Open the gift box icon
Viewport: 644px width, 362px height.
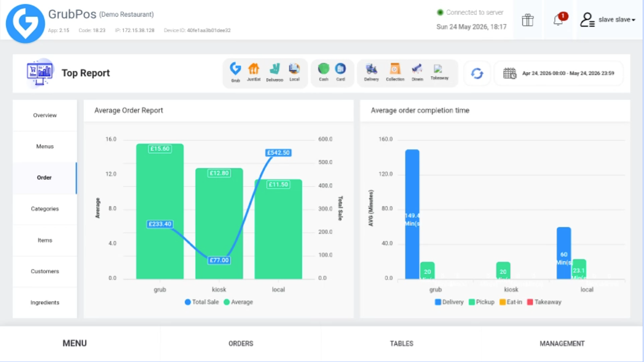coord(528,20)
